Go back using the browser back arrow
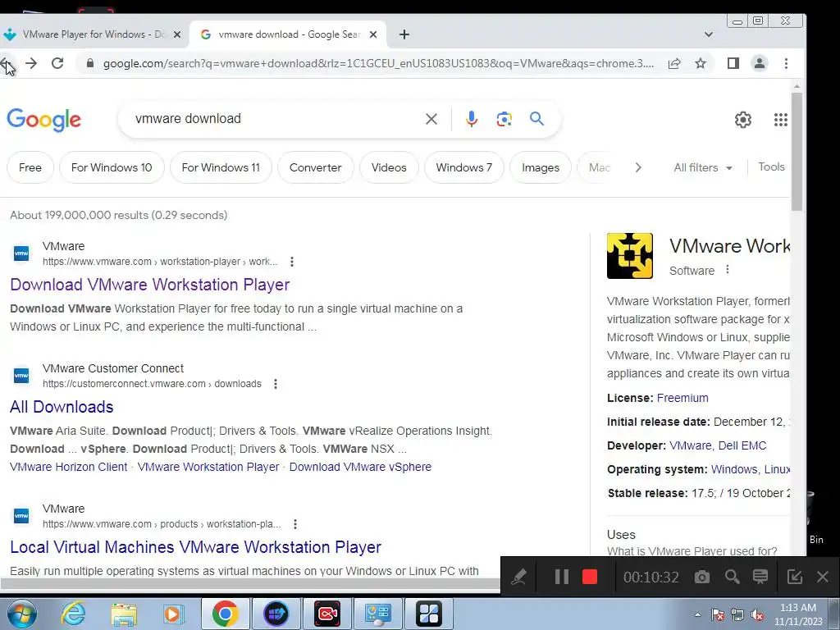 coord(5,64)
